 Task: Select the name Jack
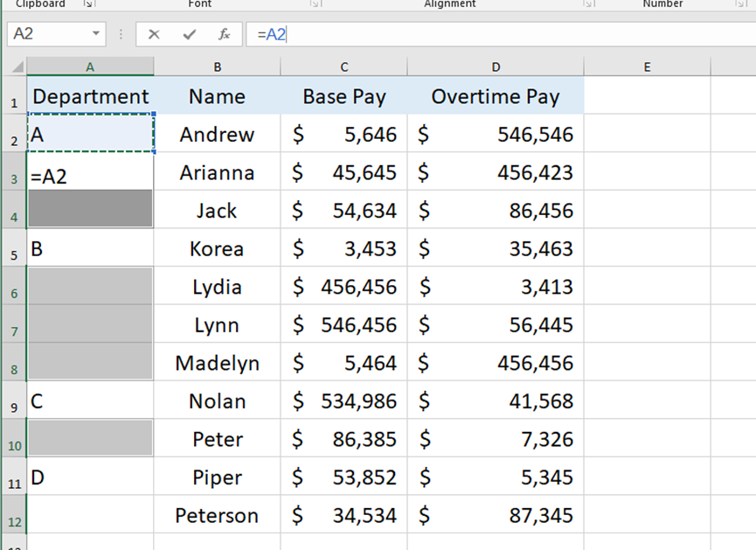217,211
